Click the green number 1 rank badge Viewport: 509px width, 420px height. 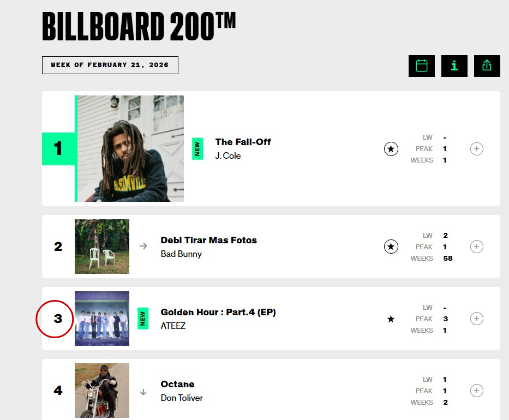(x=58, y=149)
